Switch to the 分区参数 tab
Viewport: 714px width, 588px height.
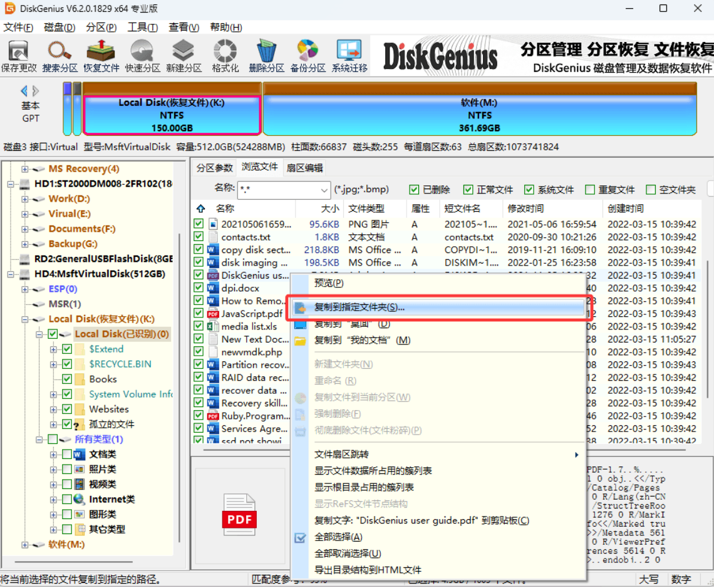click(214, 168)
